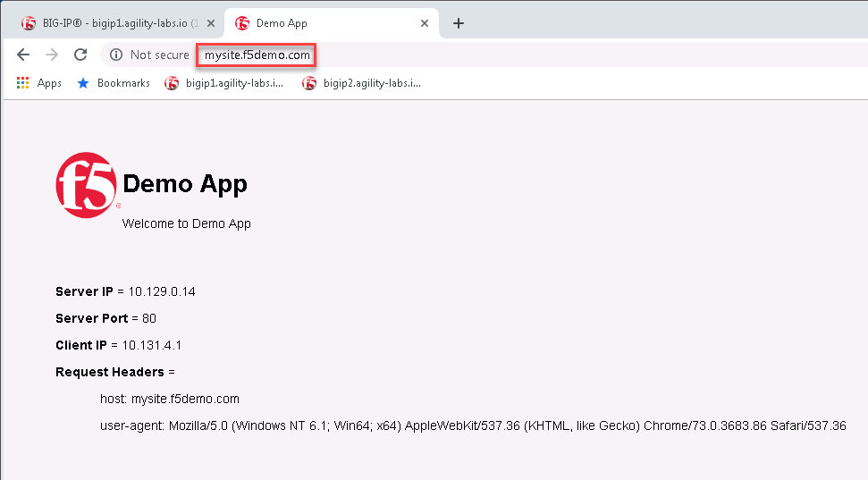This screenshot has width=868, height=480.
Task: Go back to the previous page
Action: [x=23, y=55]
